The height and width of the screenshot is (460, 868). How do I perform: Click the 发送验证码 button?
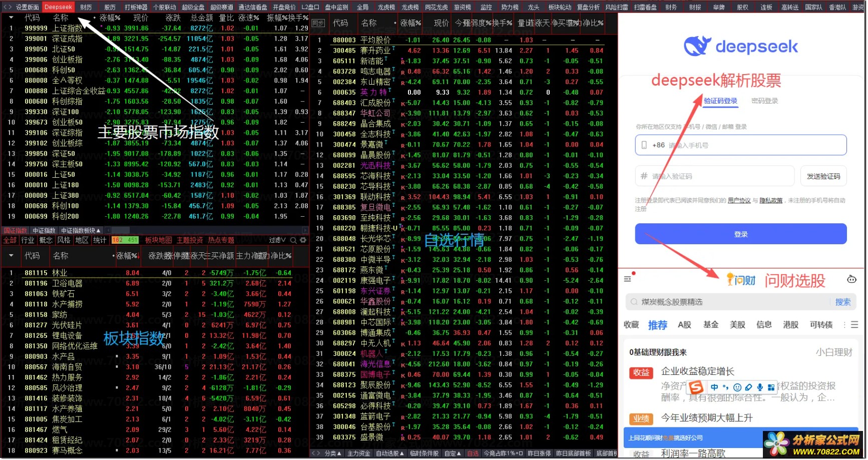823,176
